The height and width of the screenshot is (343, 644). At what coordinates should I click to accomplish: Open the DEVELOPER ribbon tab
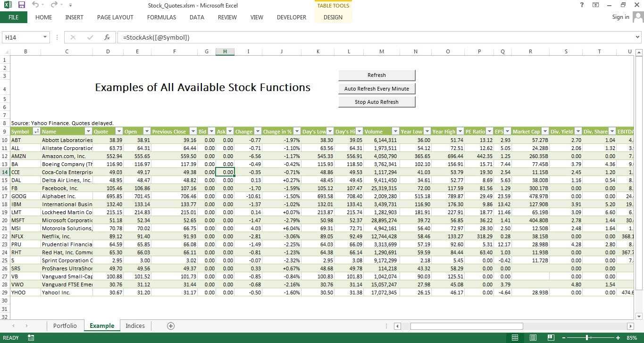(x=292, y=17)
